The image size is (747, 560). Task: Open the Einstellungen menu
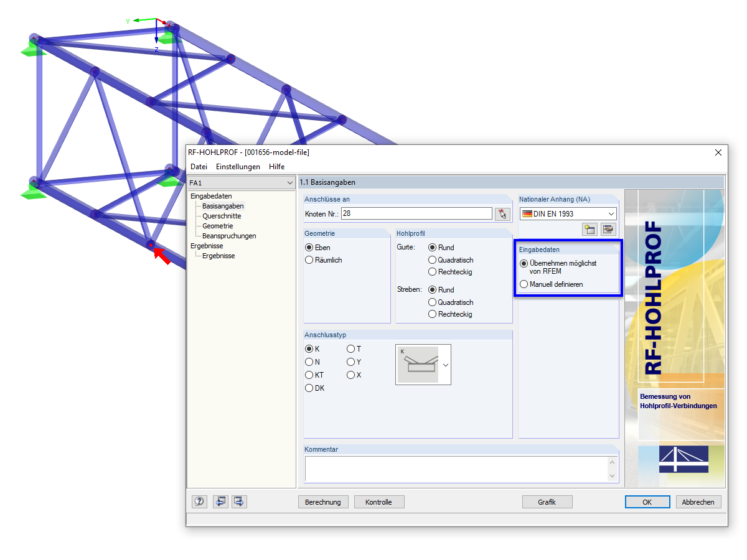[x=238, y=167]
